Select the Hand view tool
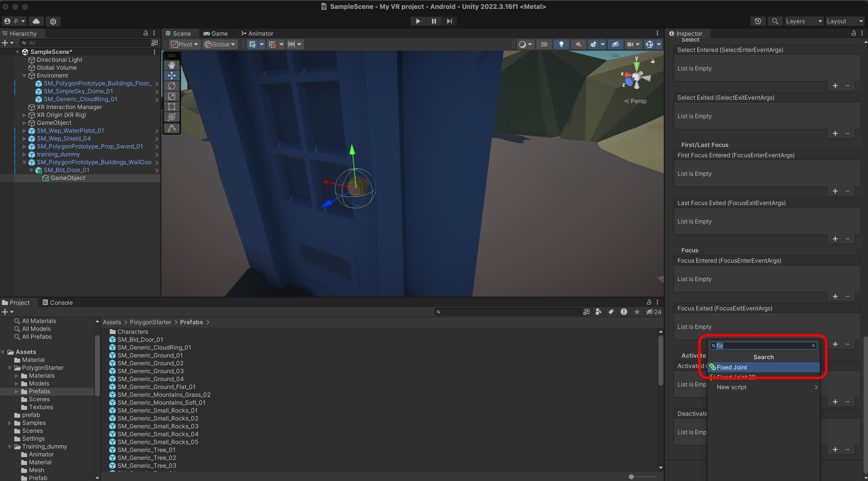 [171, 65]
